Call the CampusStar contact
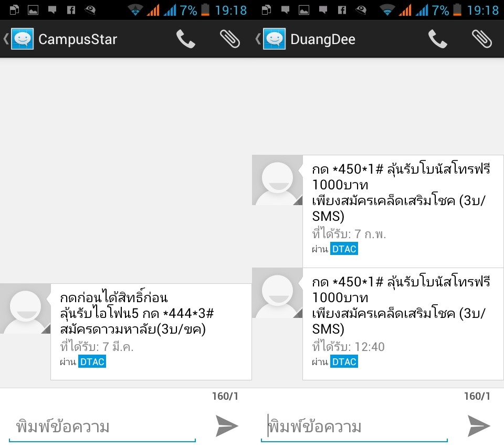The width and height of the screenshot is (504, 448). tap(185, 39)
